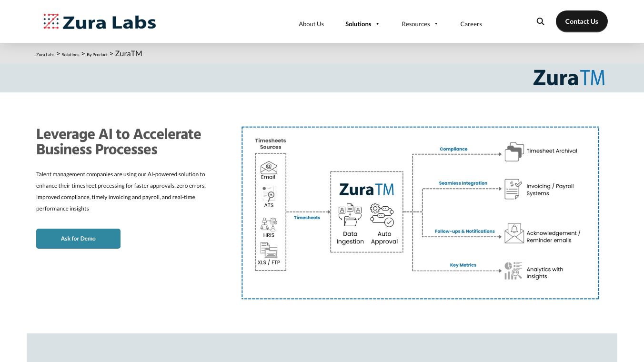This screenshot has height=362, width=644.
Task: Click the Data Ingestion icon
Action: point(350,215)
